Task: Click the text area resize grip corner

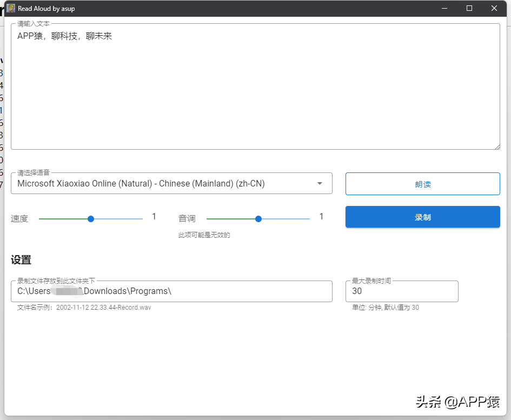Action: click(x=496, y=146)
